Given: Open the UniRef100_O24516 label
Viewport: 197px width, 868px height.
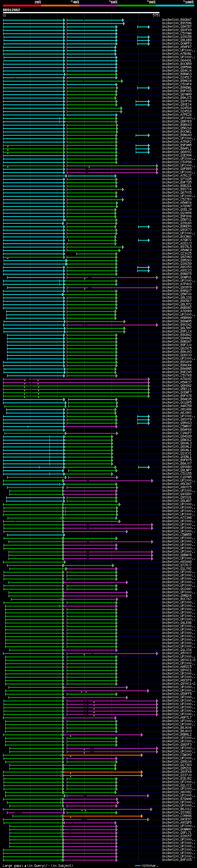Looking at the screenshot, I should pyautogui.click(x=176, y=108).
